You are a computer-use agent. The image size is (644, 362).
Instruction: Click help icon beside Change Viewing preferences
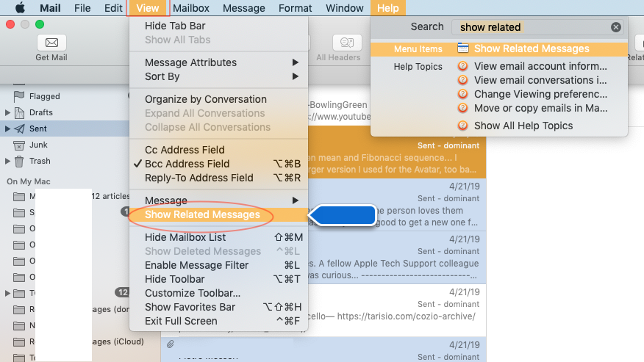[x=463, y=94]
